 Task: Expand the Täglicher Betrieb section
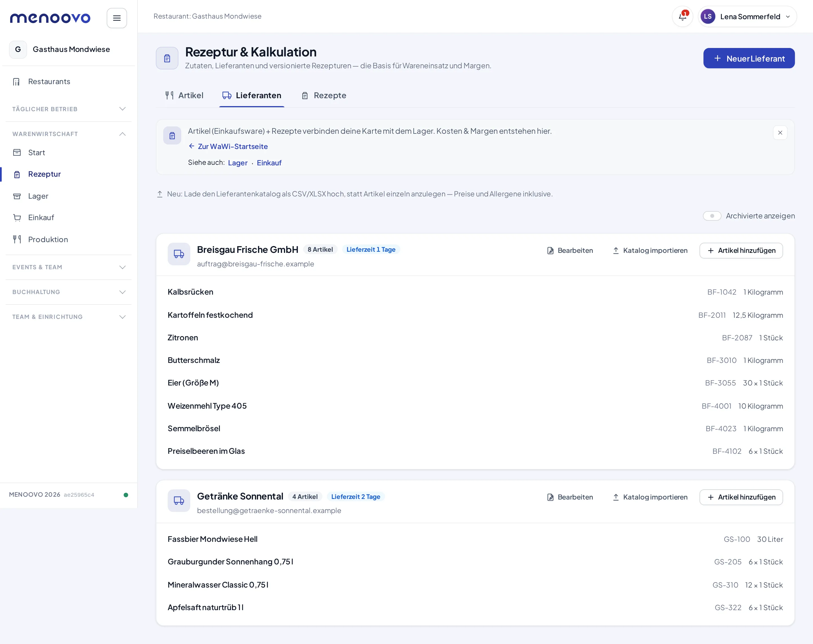(x=69, y=109)
